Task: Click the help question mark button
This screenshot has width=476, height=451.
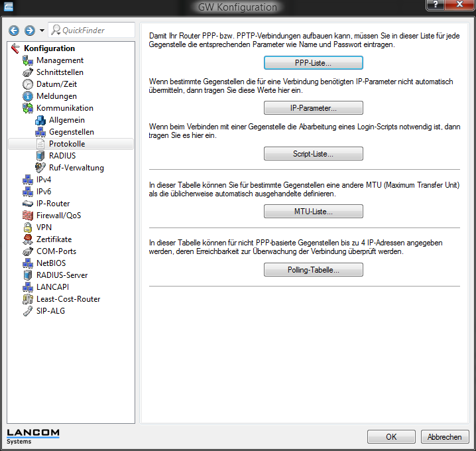Action: 435,6
